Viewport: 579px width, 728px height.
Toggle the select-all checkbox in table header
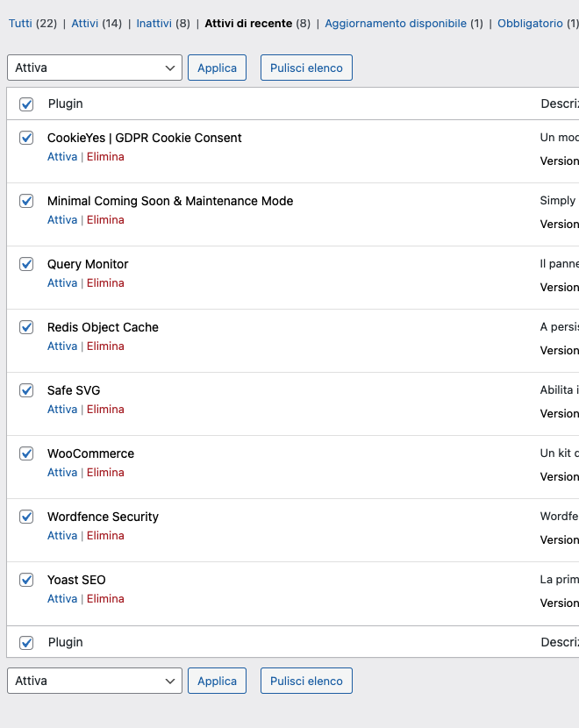tap(26, 104)
